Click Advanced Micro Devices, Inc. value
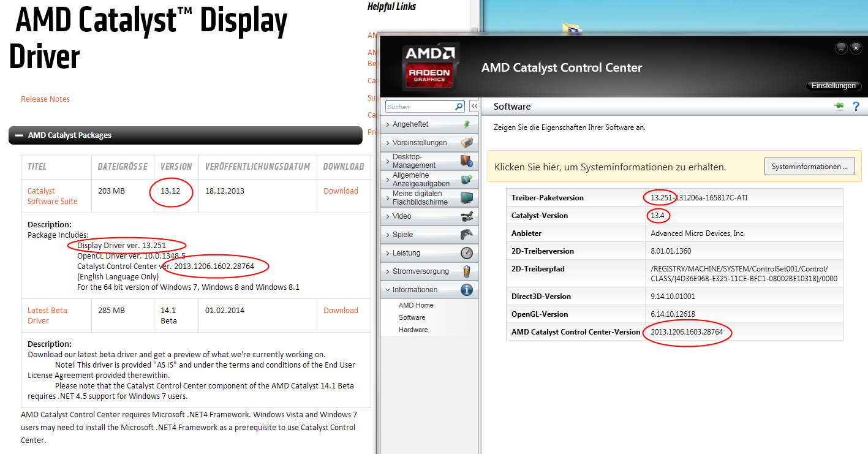Viewport: 868px width, 454px height. (x=698, y=233)
